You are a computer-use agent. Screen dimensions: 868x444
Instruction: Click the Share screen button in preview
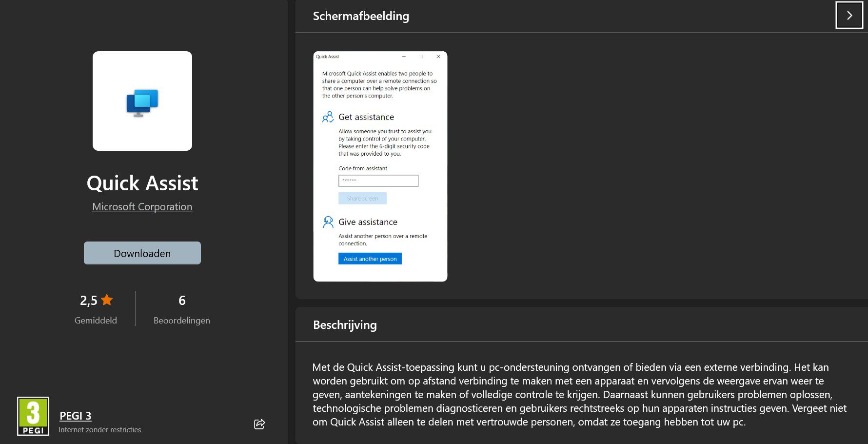click(x=362, y=199)
